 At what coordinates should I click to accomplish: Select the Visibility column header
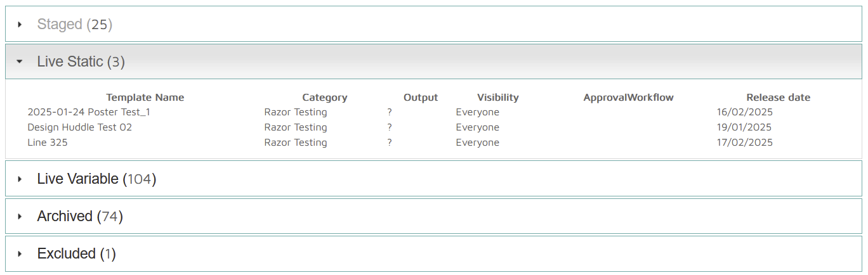coord(497,98)
